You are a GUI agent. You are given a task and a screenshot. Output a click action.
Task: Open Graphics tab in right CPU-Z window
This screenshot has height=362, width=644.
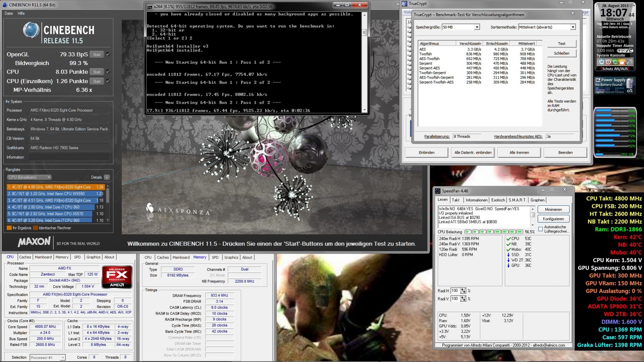231,257
